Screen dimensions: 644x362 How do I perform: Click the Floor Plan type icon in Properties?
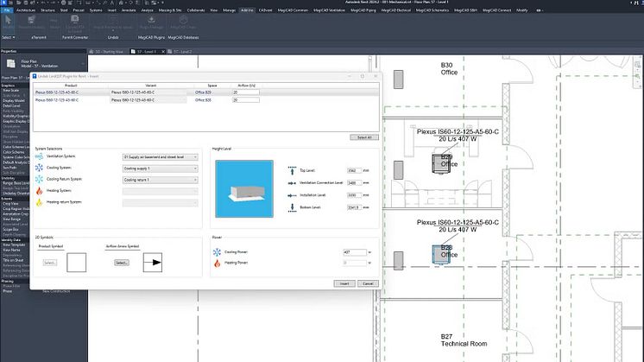pos(11,63)
